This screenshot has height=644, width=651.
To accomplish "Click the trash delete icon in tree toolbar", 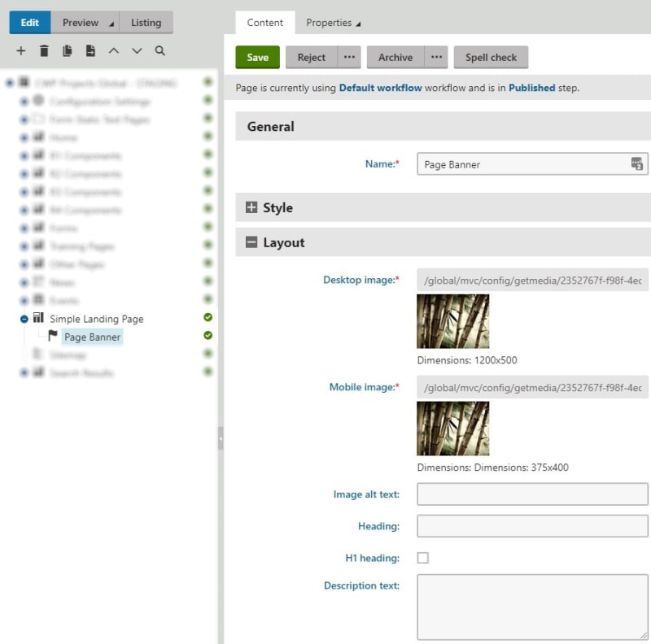I will [44, 50].
